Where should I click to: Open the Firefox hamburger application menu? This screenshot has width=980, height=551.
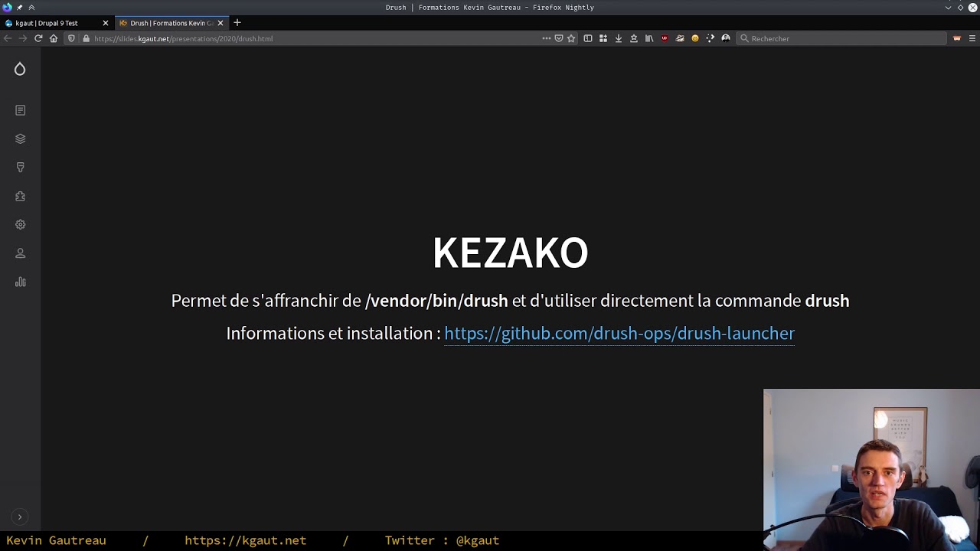pos(972,38)
